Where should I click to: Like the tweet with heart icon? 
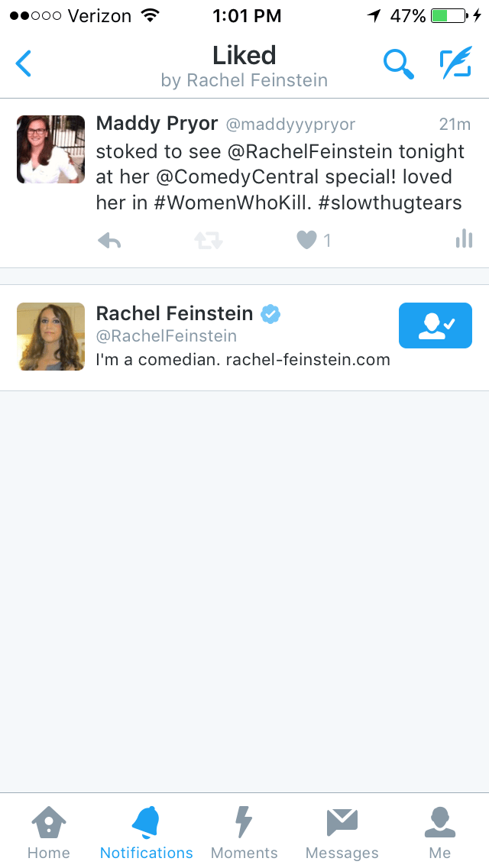click(307, 240)
